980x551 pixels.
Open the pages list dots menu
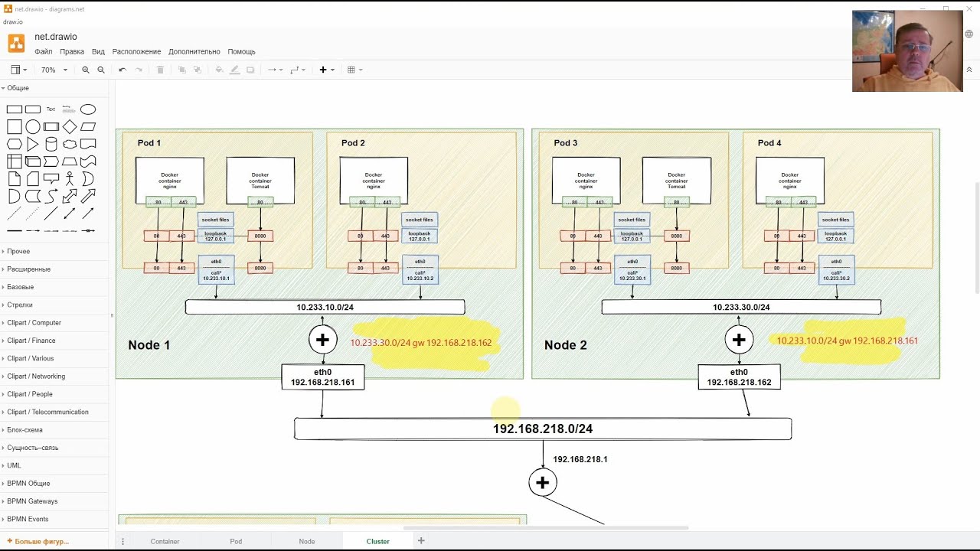pyautogui.click(x=122, y=541)
